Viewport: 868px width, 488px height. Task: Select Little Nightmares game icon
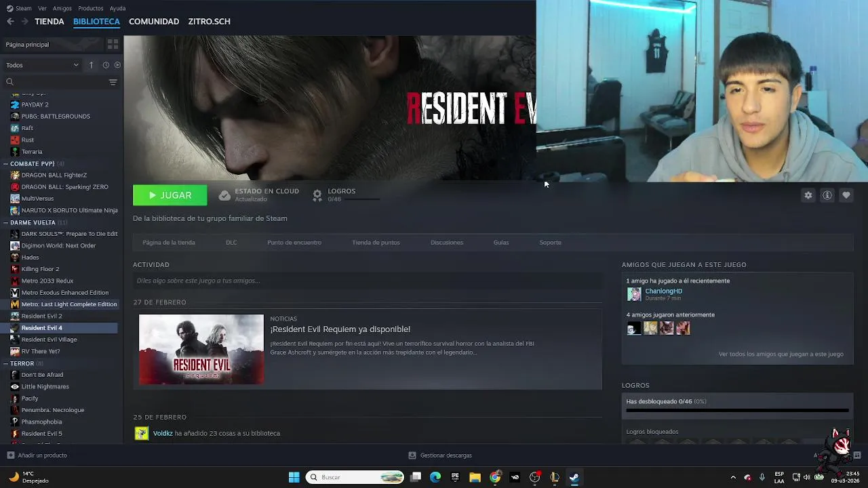15,386
